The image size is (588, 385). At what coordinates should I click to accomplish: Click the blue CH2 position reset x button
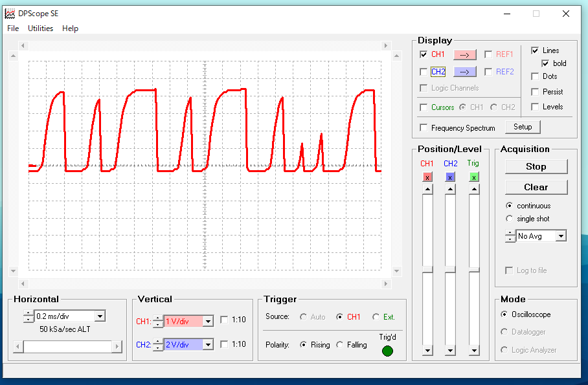(x=450, y=177)
